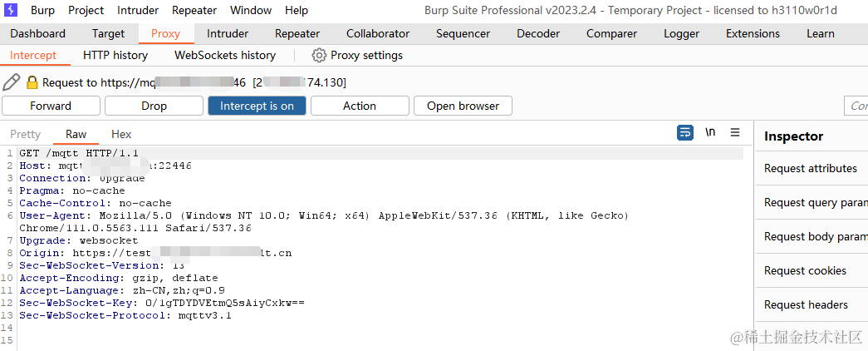Switch to the Dashboard tab
Image resolution: width=868 pixels, height=351 pixels.
coord(37,34)
